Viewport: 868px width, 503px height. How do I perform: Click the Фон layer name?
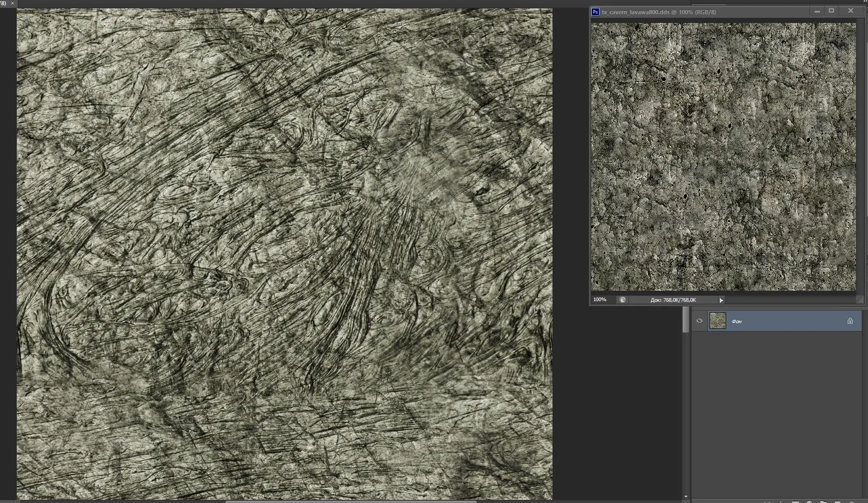[x=737, y=322]
